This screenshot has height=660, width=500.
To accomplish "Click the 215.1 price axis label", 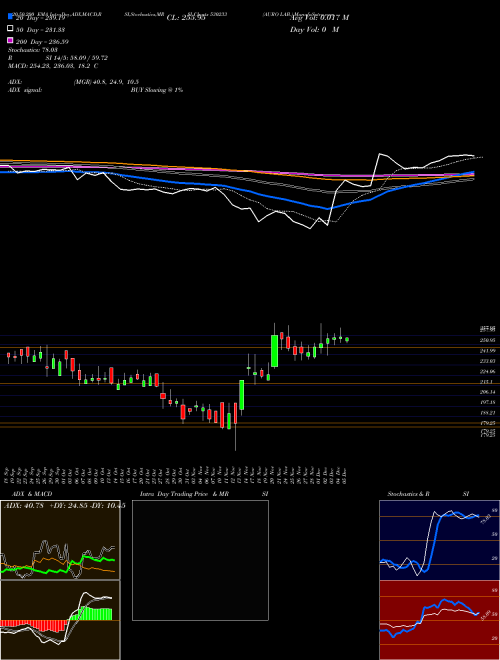I will tap(487, 382).
